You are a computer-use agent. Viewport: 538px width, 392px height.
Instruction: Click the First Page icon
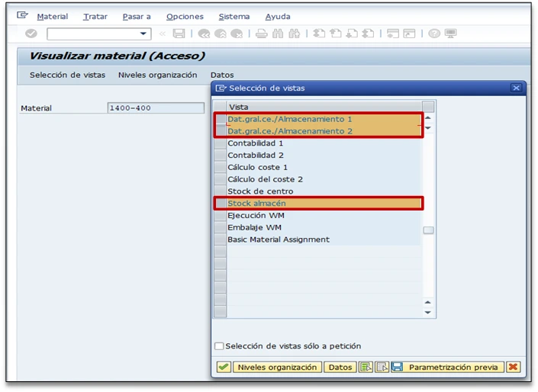[319, 34]
